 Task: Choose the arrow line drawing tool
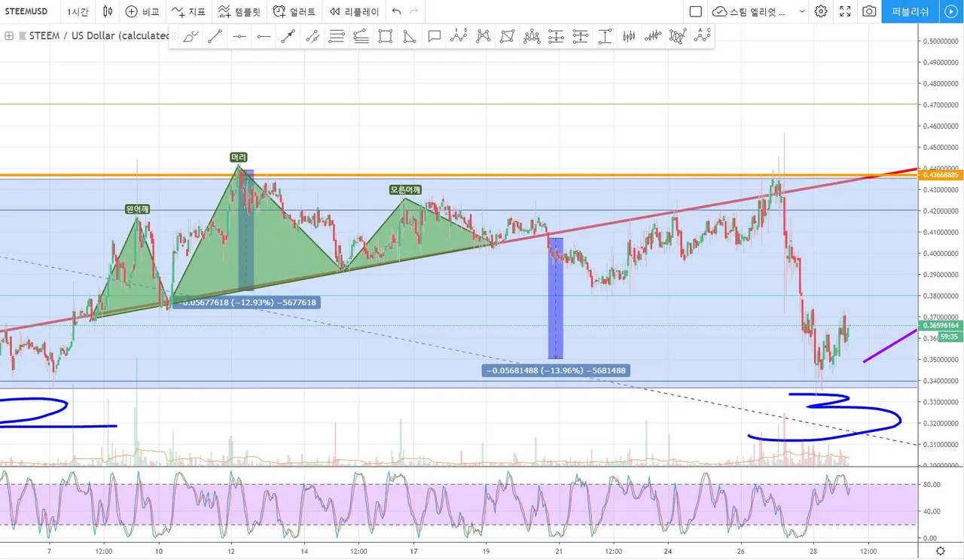coord(288,36)
